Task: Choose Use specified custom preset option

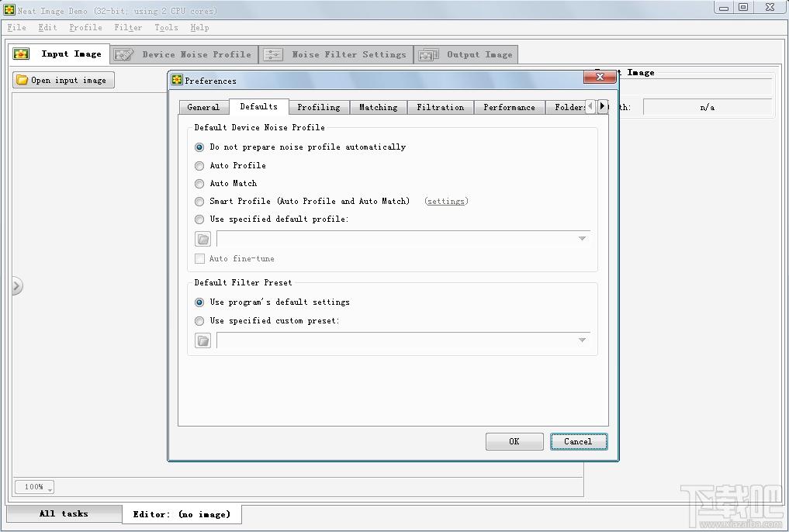Action: pyautogui.click(x=199, y=321)
